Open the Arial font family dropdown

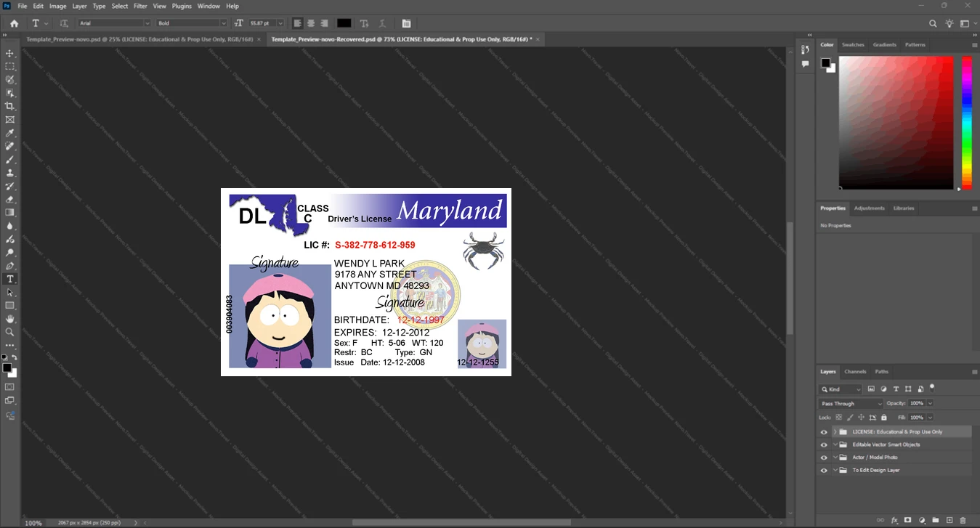tap(115, 23)
